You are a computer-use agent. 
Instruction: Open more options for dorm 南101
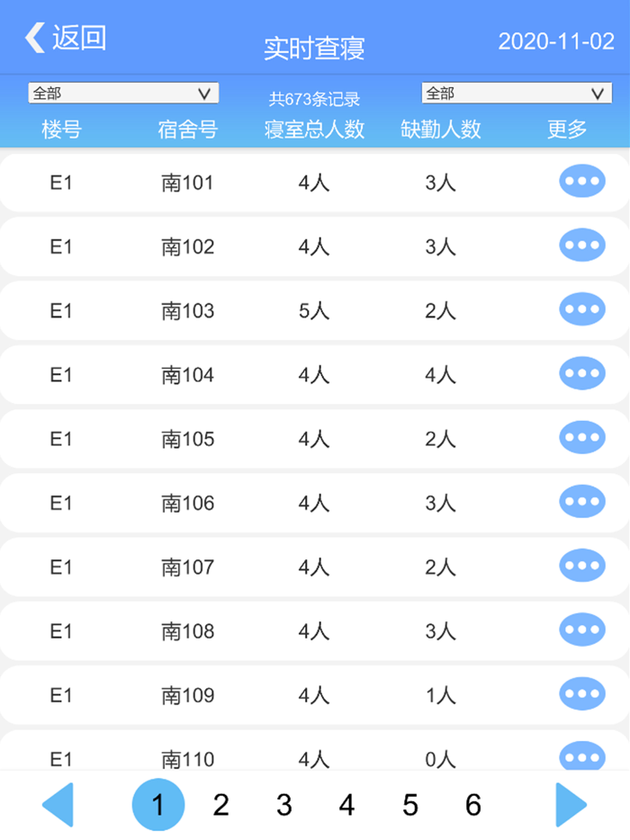[x=581, y=180]
